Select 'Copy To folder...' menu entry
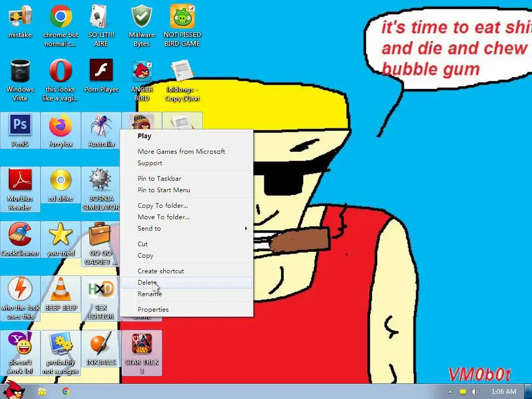 [x=187, y=206]
